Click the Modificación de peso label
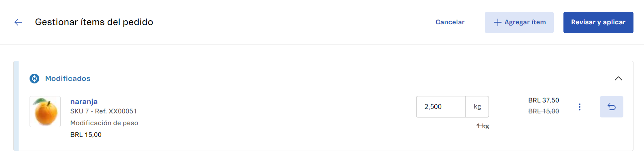 [x=104, y=123]
